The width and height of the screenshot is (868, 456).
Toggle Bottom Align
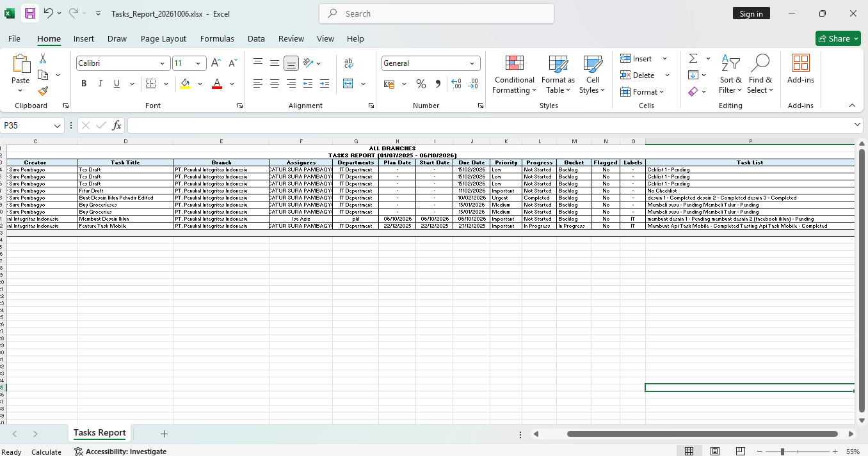point(291,63)
